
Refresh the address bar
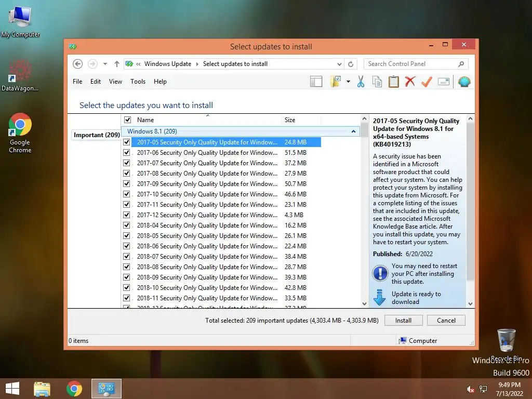(x=351, y=64)
